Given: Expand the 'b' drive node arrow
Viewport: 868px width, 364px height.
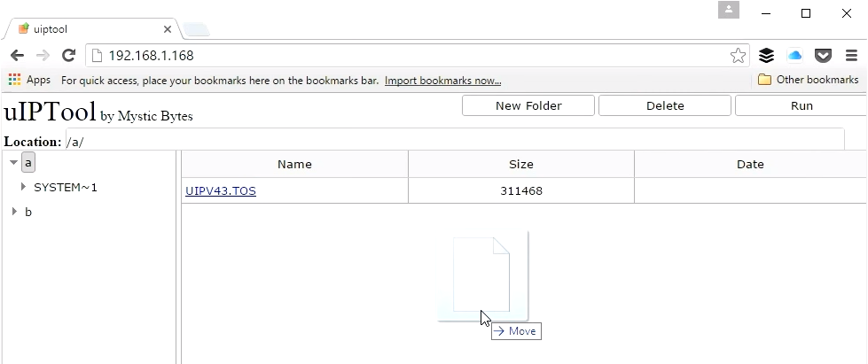Looking at the screenshot, I should [14, 212].
